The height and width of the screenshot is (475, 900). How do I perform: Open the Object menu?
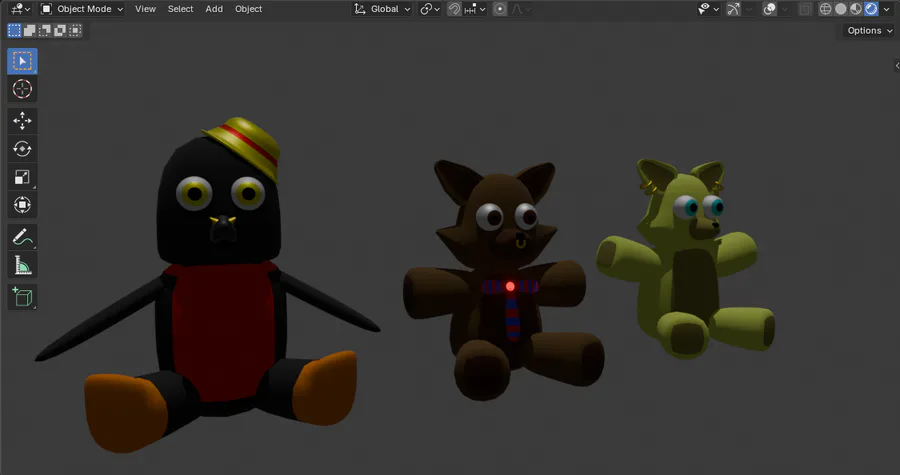[249, 9]
